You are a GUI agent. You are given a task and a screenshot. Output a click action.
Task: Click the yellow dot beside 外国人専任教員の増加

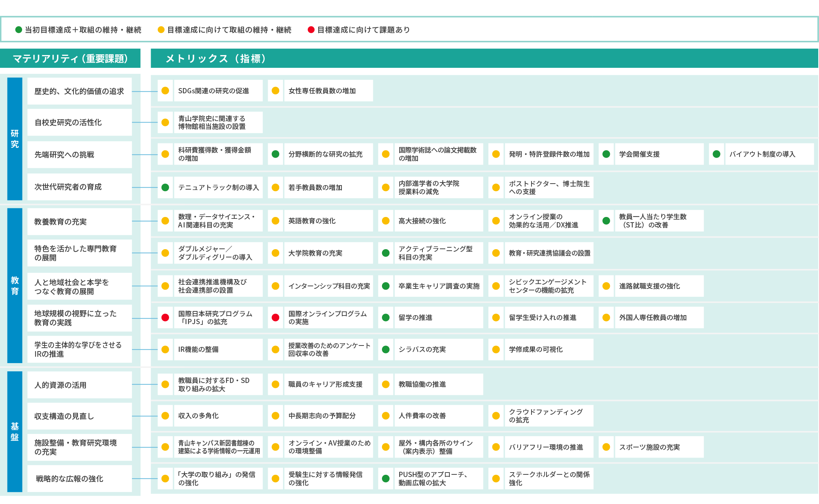606,317
